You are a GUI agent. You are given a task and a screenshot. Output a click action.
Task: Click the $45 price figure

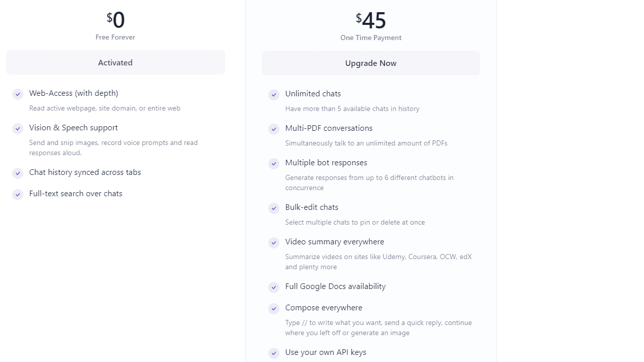click(x=371, y=20)
